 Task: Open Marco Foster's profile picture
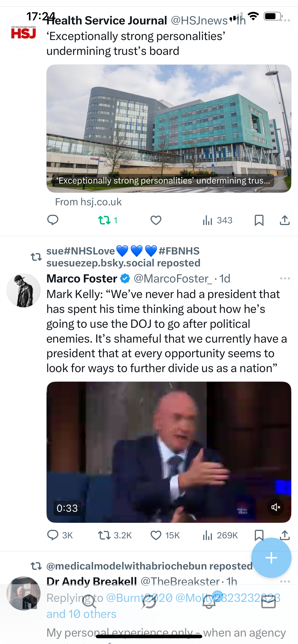point(24,290)
